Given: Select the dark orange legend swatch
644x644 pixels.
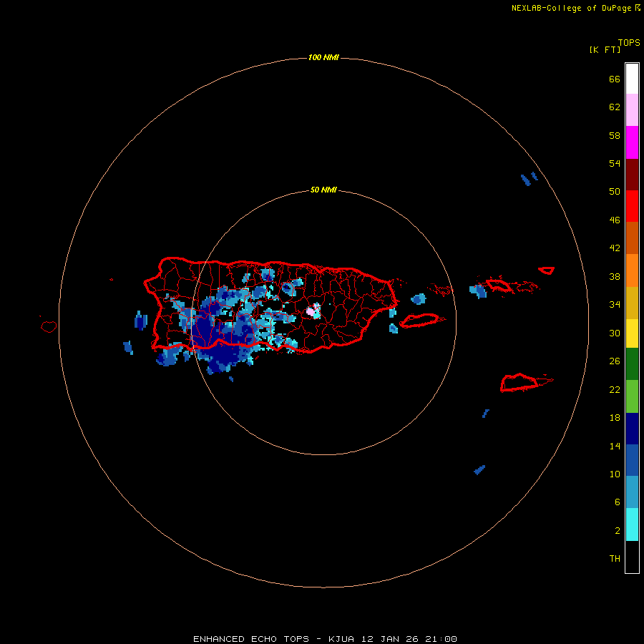Looking at the screenshot, I should pyautogui.click(x=632, y=238).
